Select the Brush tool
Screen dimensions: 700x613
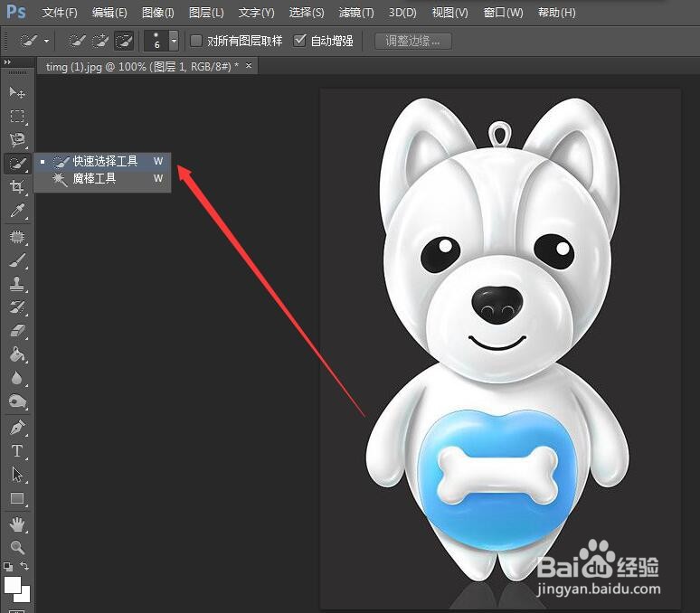17,260
